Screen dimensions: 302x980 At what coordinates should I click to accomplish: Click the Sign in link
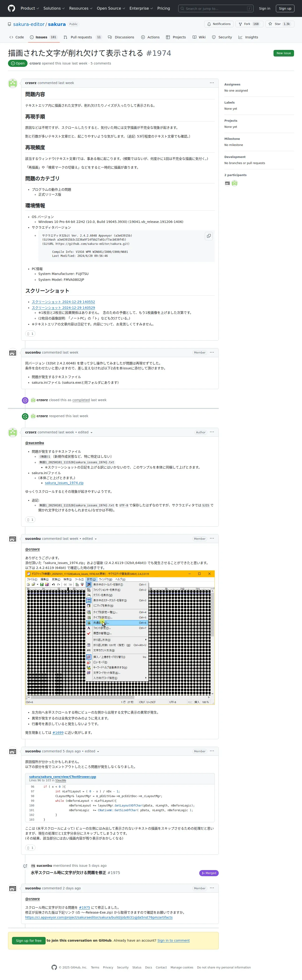[264, 8]
